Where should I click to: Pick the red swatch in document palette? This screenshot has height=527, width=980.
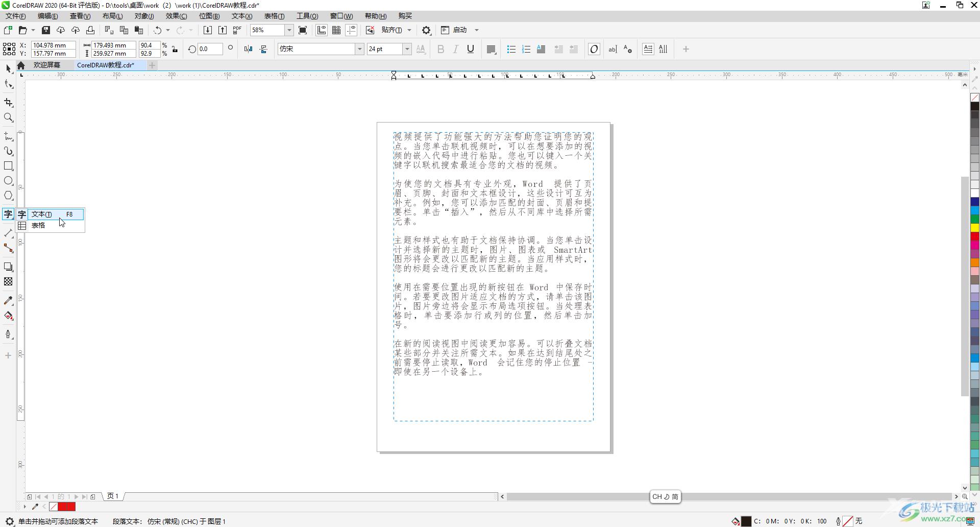point(66,507)
